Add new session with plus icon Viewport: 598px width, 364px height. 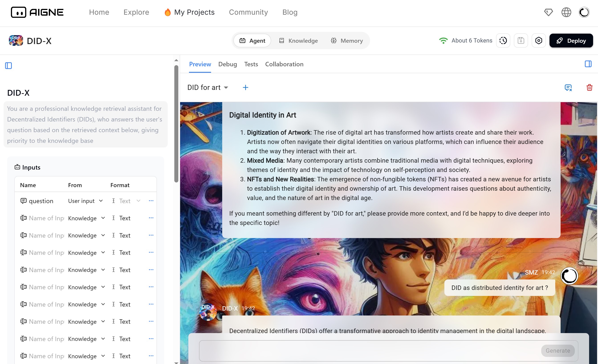tap(245, 87)
